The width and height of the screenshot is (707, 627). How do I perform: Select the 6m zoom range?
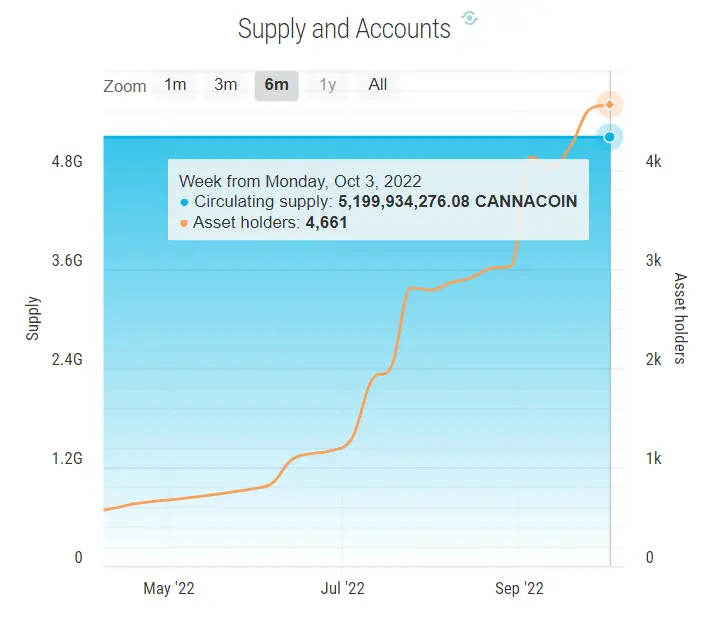coord(276,85)
